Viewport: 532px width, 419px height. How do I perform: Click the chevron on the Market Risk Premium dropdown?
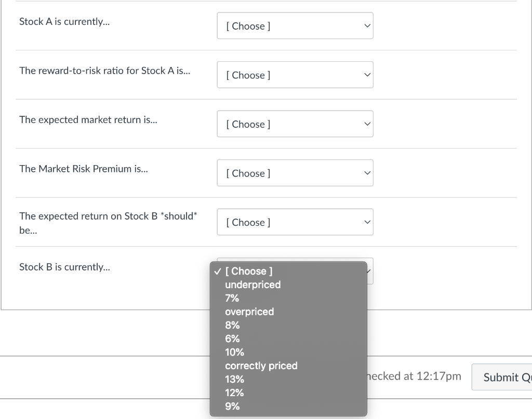point(367,173)
